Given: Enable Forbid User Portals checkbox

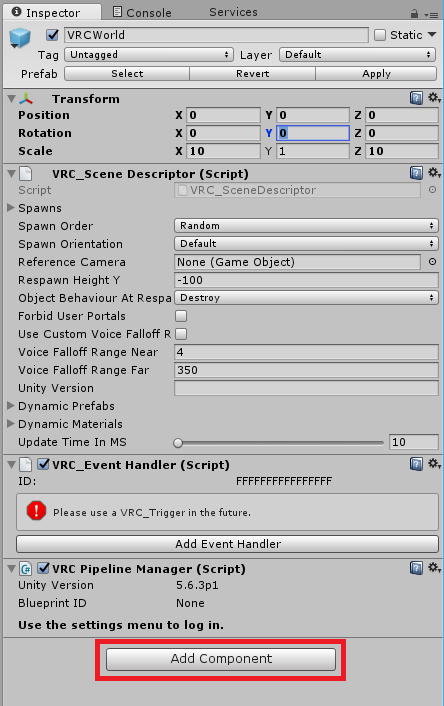Looking at the screenshot, I should [181, 316].
